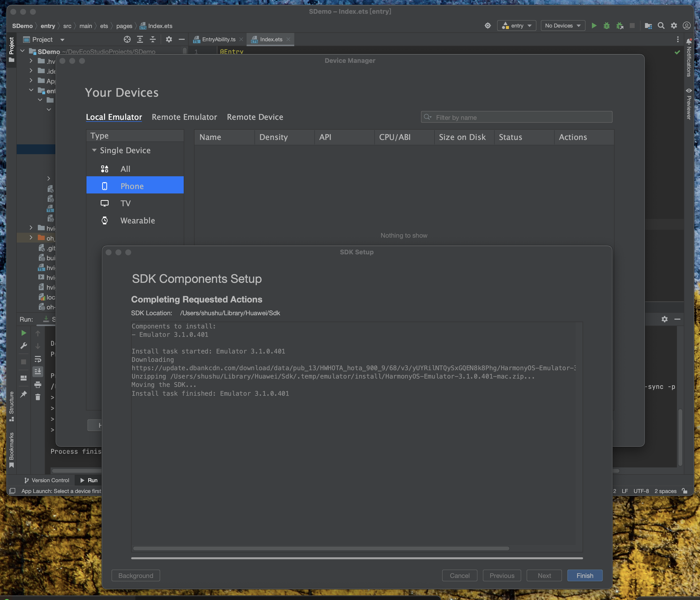Expand the SDemo root project node
700x600 pixels.
(x=23, y=52)
